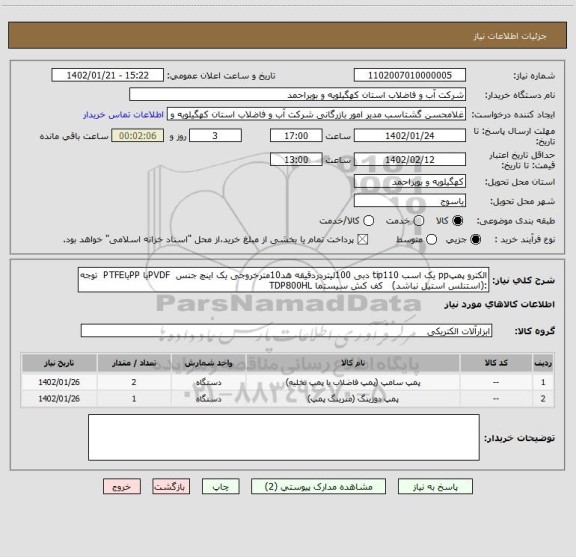Click the validity time field 13:00
Viewport: 576px width, 557px height.
point(296,159)
